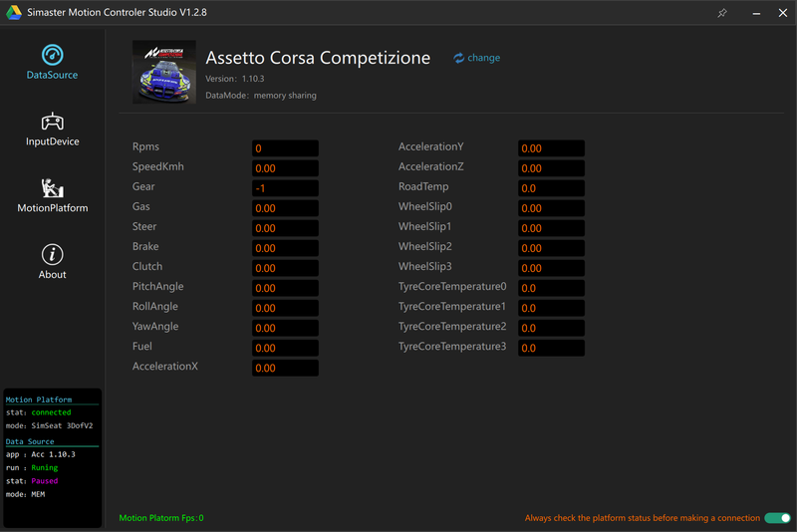Click the 'Motion Platform' status panel heading
The height and width of the screenshot is (532, 797).
pos(39,399)
